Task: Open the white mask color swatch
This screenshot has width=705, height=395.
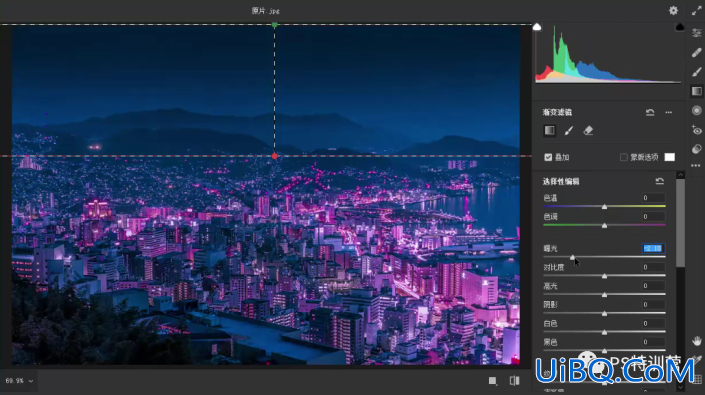Action: click(x=669, y=157)
